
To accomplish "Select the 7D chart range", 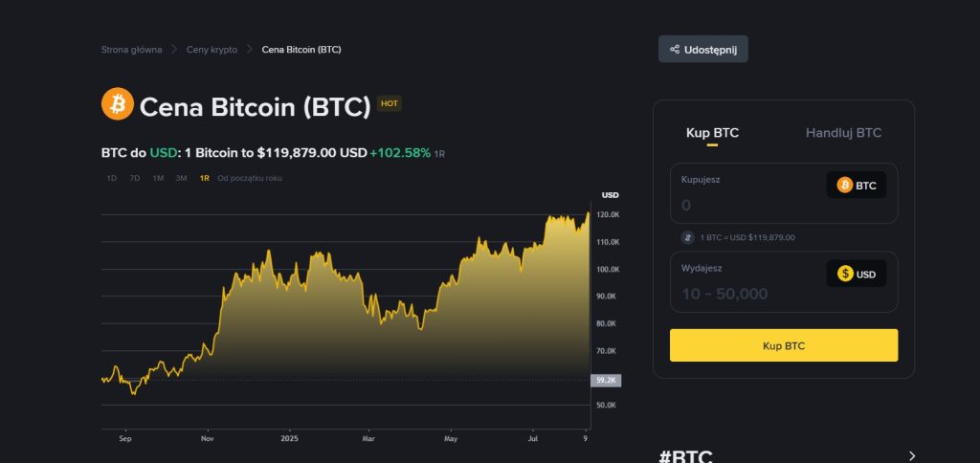I will tap(134, 178).
